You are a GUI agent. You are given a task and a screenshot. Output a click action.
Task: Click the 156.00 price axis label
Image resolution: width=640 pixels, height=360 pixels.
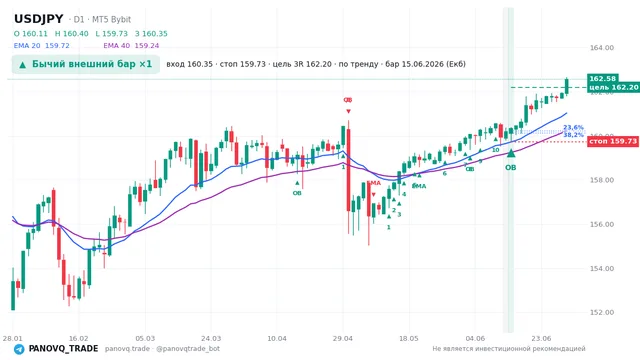(x=602, y=224)
